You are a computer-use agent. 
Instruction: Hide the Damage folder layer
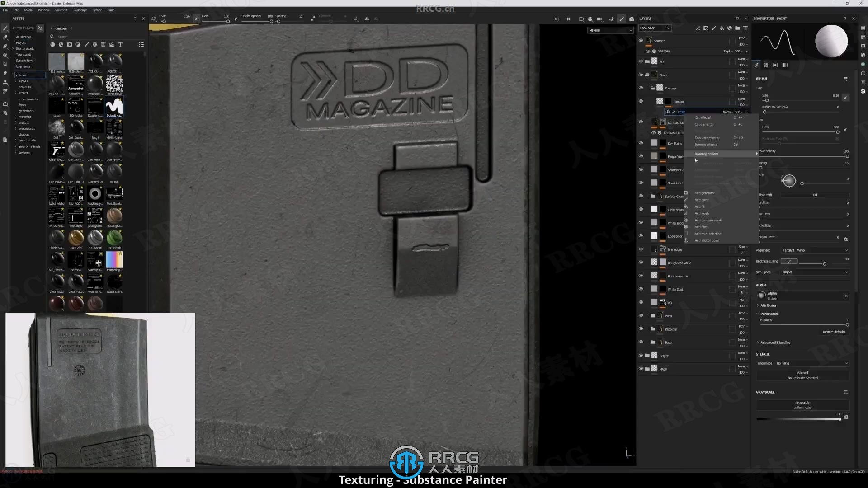[641, 88]
